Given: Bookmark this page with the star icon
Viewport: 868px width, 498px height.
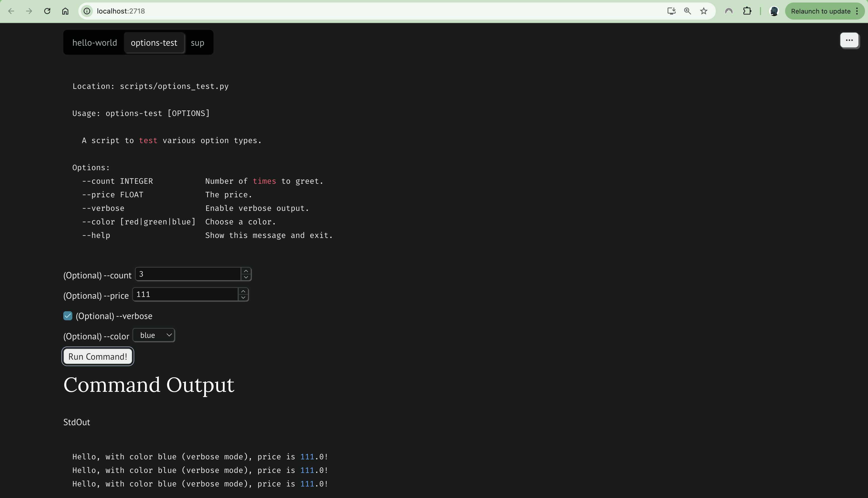Looking at the screenshot, I should 703,11.
